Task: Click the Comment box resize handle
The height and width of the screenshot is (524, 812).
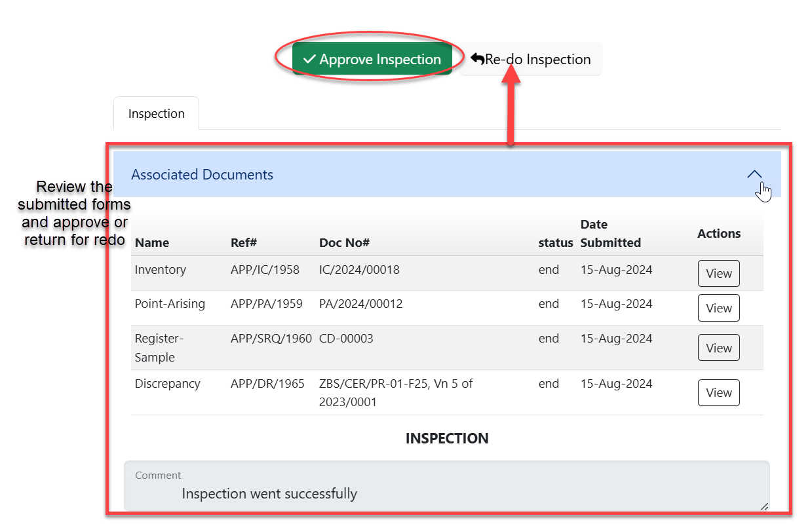Action: 764,506
